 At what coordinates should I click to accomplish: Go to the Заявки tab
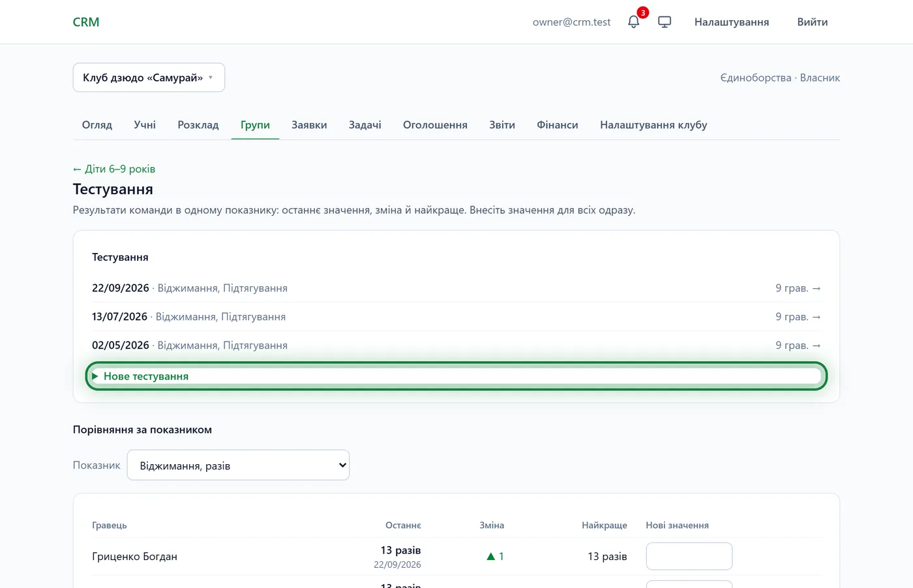[x=309, y=125]
